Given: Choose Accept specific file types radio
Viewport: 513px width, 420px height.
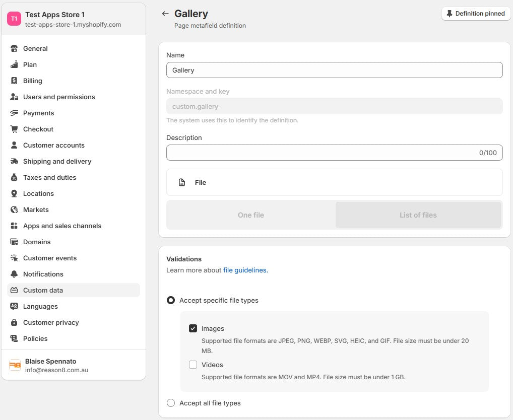Looking at the screenshot, I should tap(171, 300).
